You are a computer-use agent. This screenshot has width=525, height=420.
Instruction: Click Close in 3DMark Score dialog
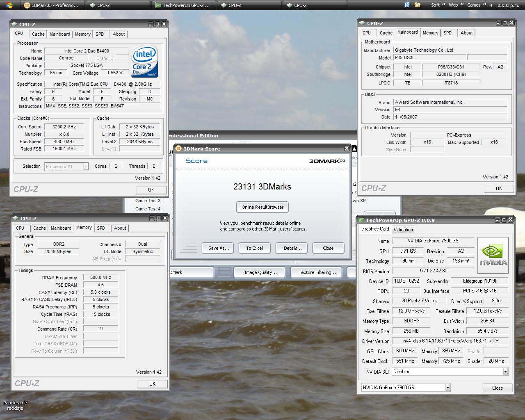click(328, 248)
